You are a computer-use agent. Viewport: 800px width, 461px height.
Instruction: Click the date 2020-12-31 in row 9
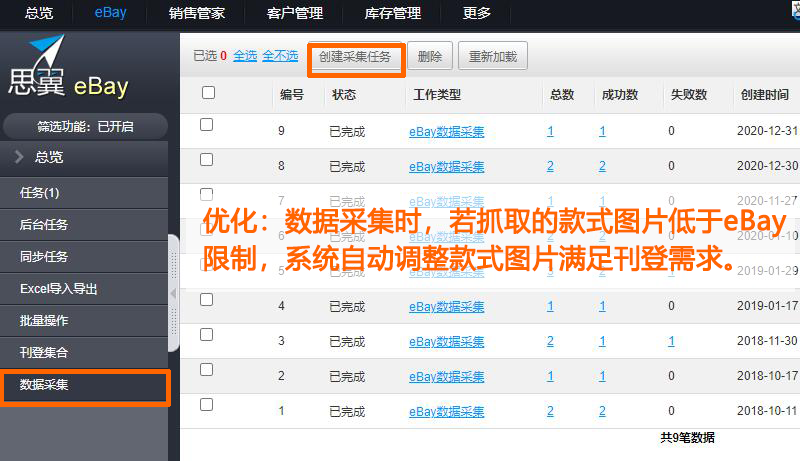pyautogui.click(x=767, y=131)
